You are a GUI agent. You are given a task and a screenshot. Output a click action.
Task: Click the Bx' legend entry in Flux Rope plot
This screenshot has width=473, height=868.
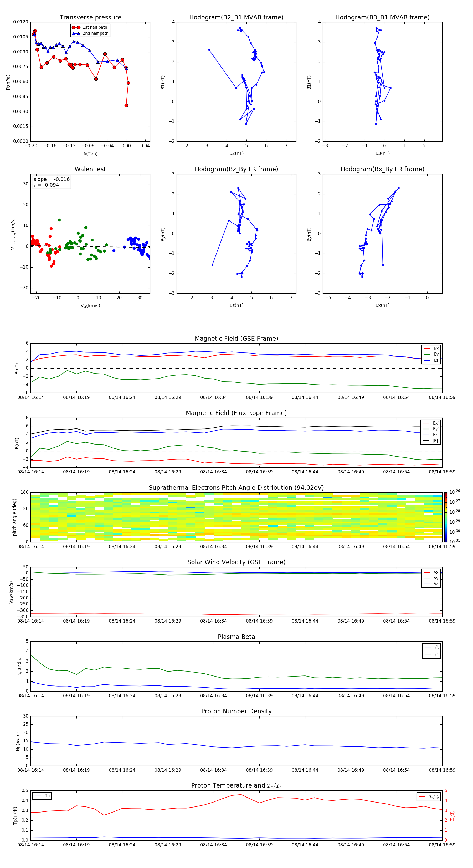[431, 423]
